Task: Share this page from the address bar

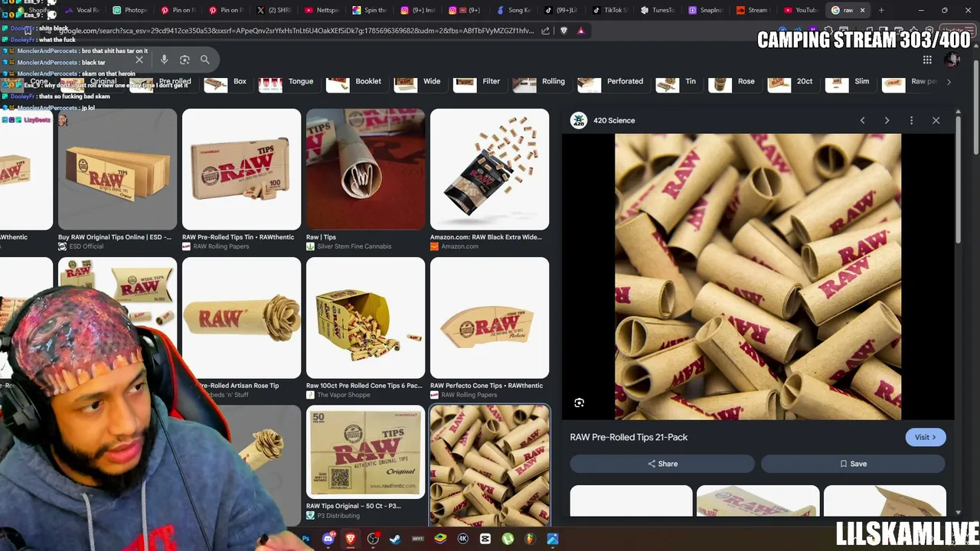Action: pos(545,31)
